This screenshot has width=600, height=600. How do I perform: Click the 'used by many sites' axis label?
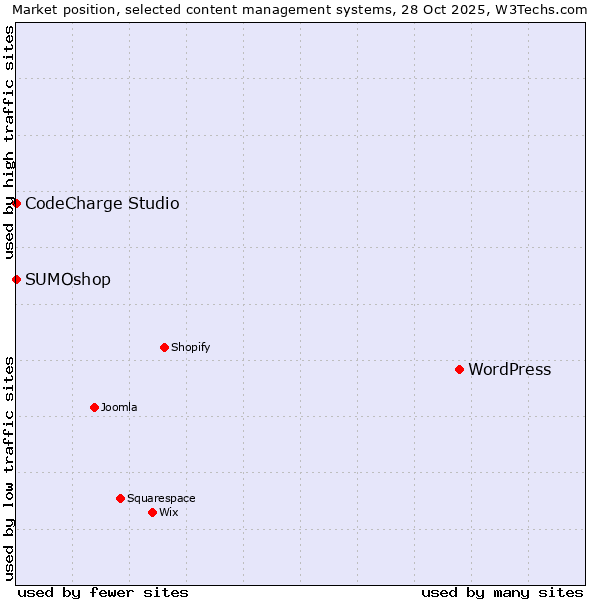tap(502, 592)
